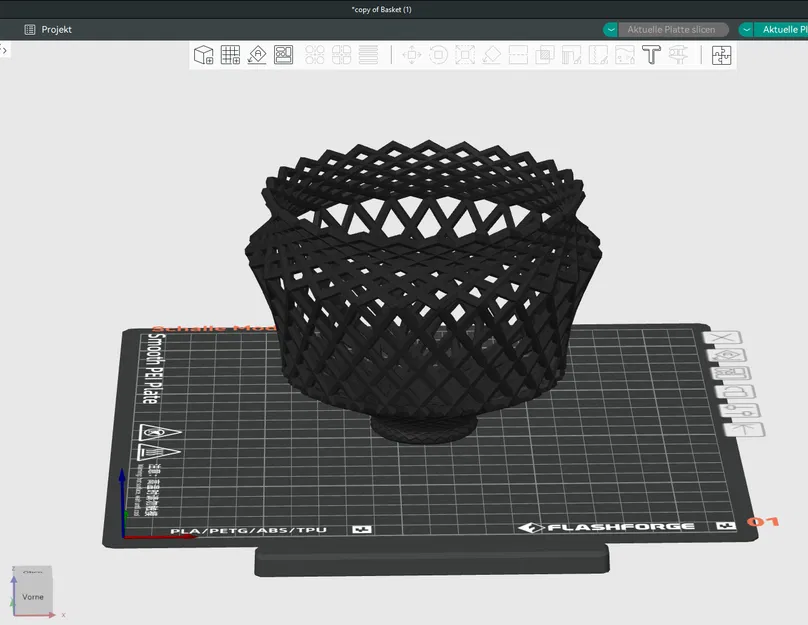Activate the Lay on Face tool
This screenshot has height=625, width=808.
[x=491, y=55]
